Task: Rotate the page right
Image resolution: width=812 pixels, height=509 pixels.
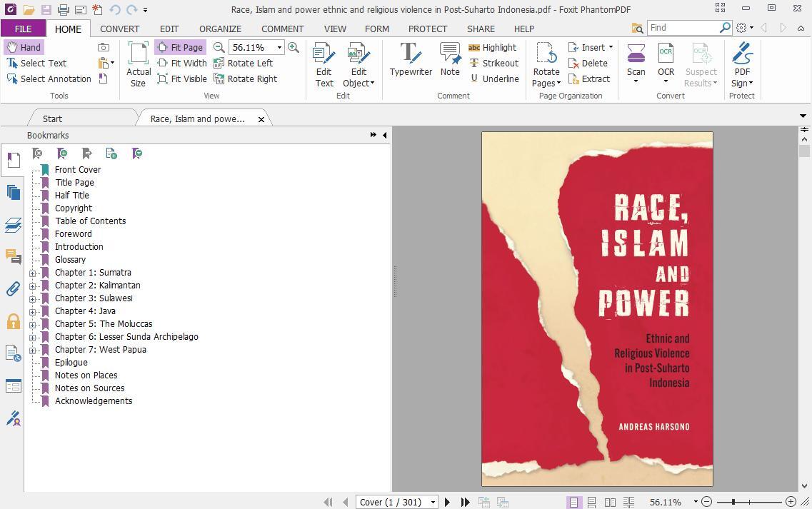Action: pyautogui.click(x=246, y=79)
